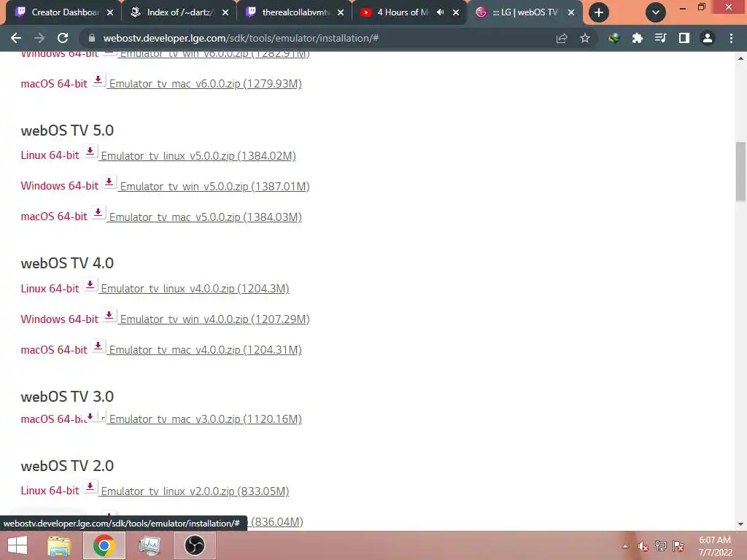Open the Extensions puzzle menu

point(637,38)
